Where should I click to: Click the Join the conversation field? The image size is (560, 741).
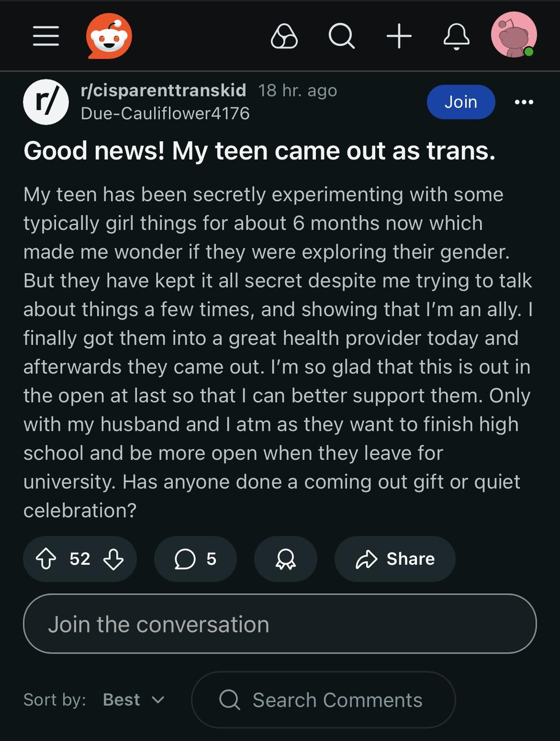280,624
